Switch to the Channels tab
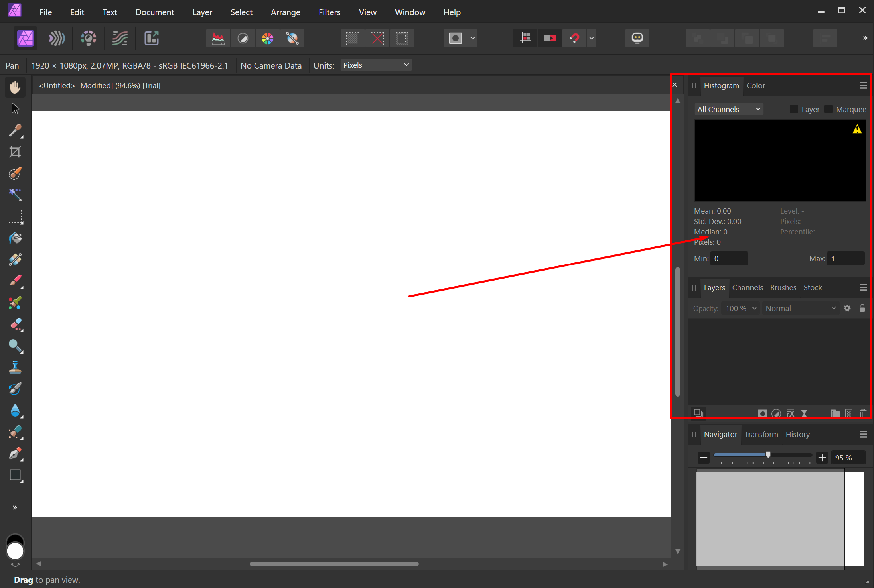The width and height of the screenshot is (874, 588). (747, 287)
